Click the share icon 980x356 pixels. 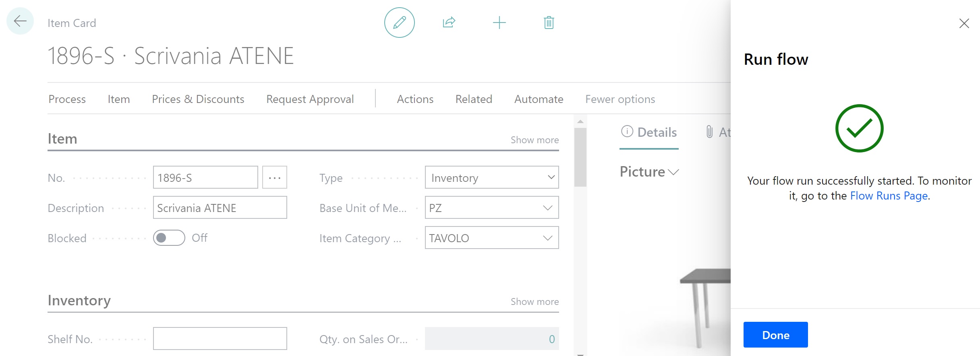tap(449, 23)
